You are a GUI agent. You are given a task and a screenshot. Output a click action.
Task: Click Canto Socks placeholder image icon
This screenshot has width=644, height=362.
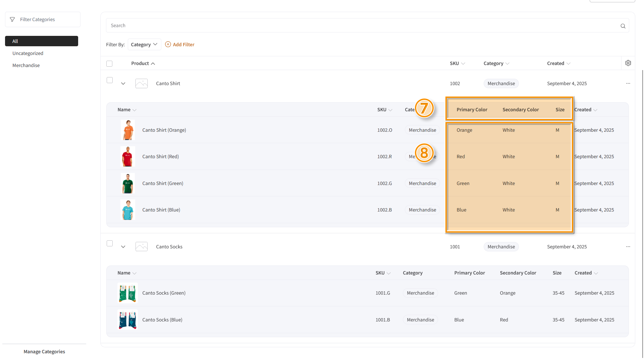coord(142,247)
